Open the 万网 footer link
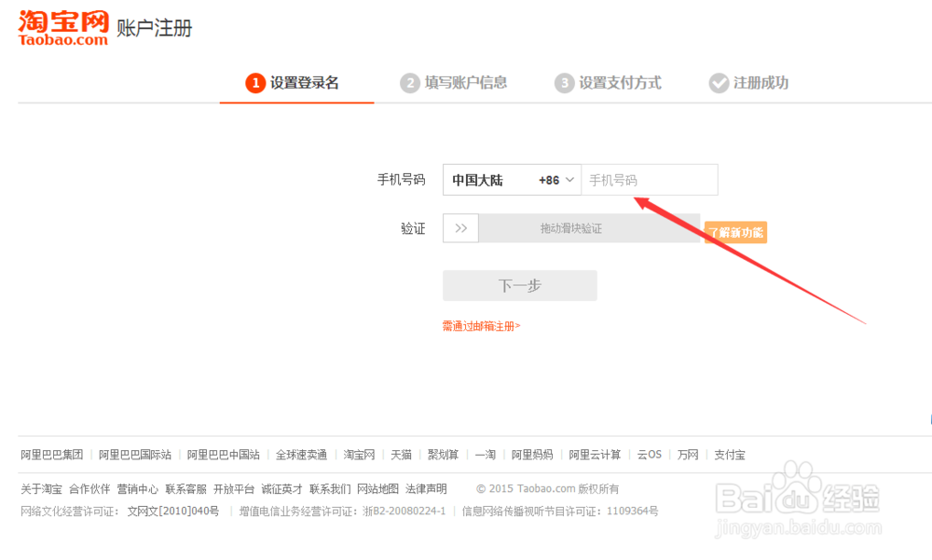 (x=688, y=455)
